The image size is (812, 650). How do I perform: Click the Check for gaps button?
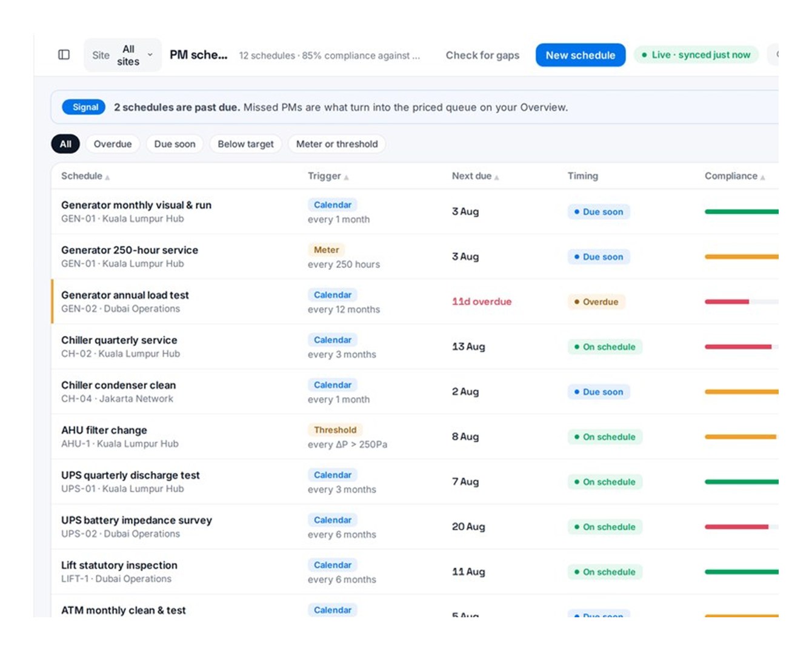click(x=482, y=55)
